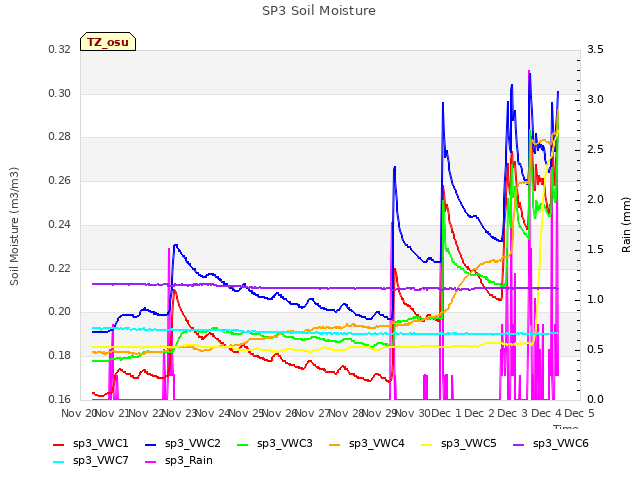640x480 pixels.
Task: Click the 0.5 rain axis tick label
Action: coord(595,350)
